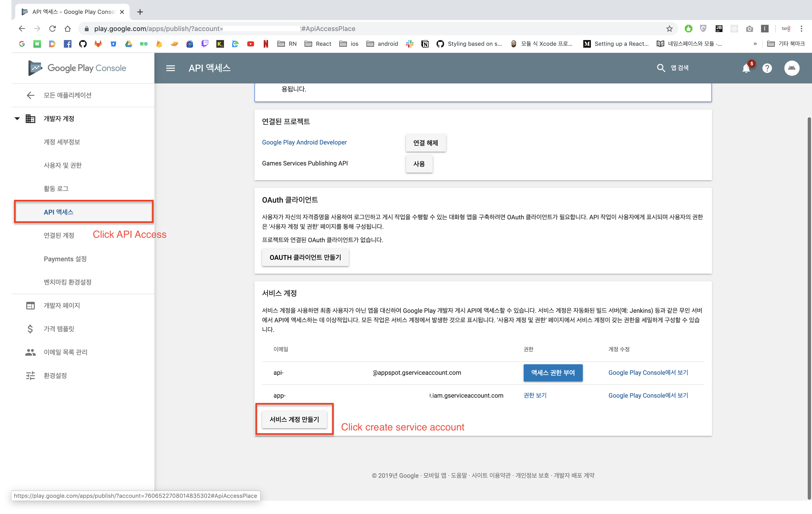
Task: Open the notifications bell icon
Action: (746, 68)
